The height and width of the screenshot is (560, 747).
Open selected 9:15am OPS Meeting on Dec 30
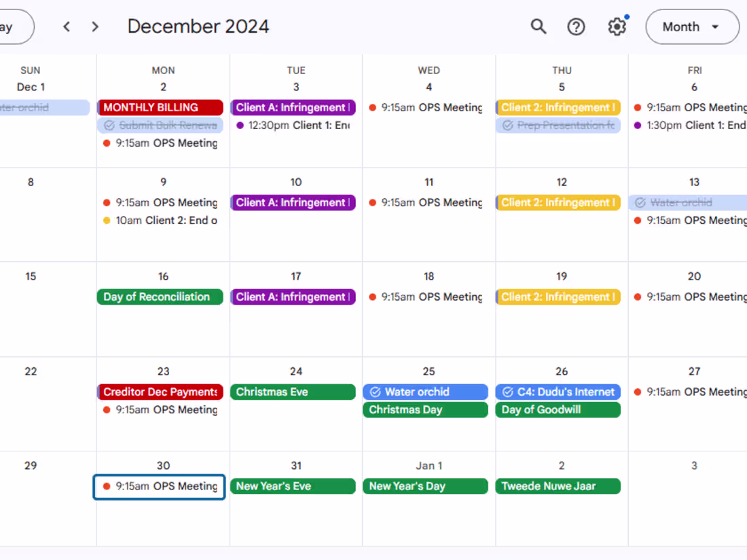[x=159, y=487]
